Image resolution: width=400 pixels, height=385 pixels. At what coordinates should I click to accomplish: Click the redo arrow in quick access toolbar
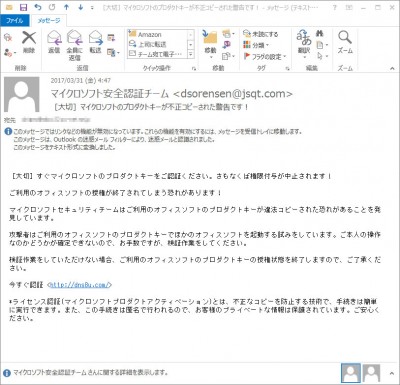52,7
